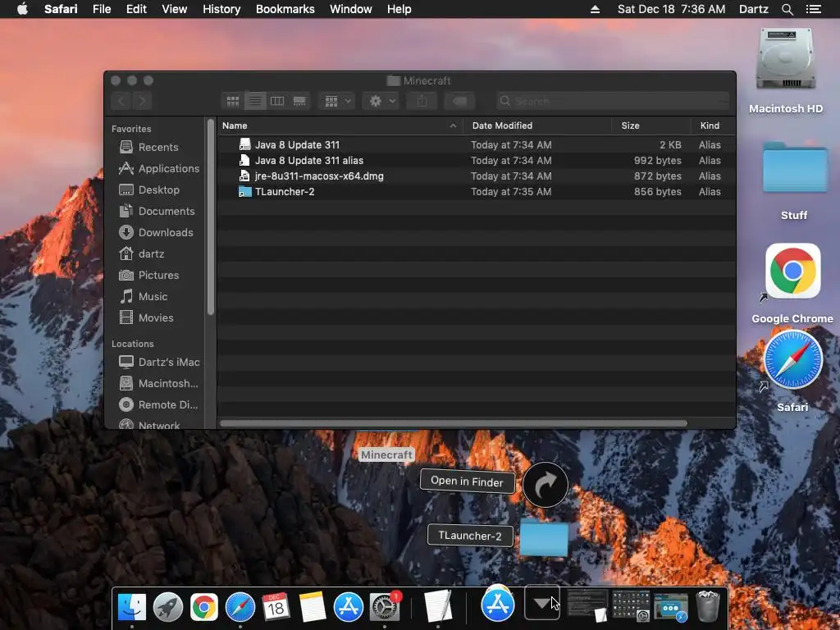
Task: Open Safari from the Dock
Action: [x=240, y=607]
